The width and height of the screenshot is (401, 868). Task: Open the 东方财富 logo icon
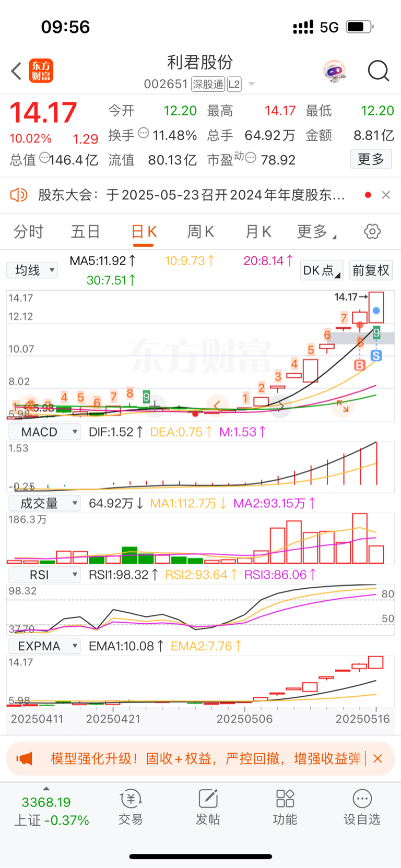(x=41, y=71)
